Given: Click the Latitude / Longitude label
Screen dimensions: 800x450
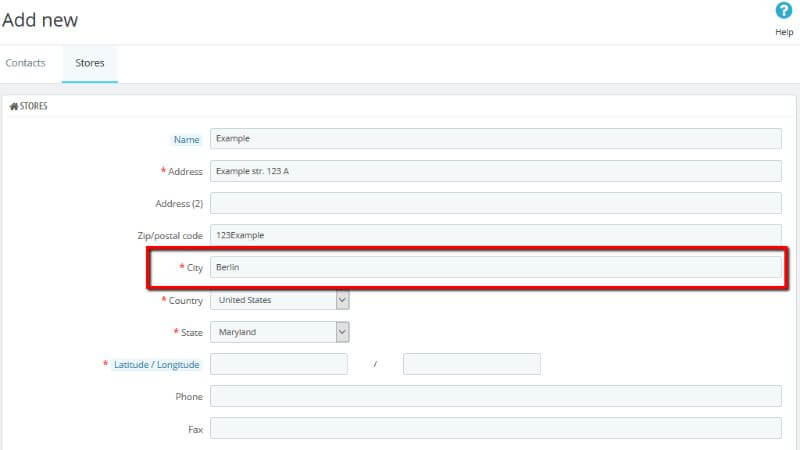Looking at the screenshot, I should [157, 365].
